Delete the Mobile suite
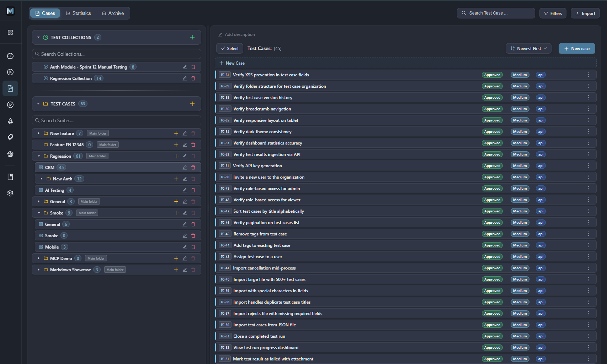This screenshot has height=364, width=607. pos(193,247)
